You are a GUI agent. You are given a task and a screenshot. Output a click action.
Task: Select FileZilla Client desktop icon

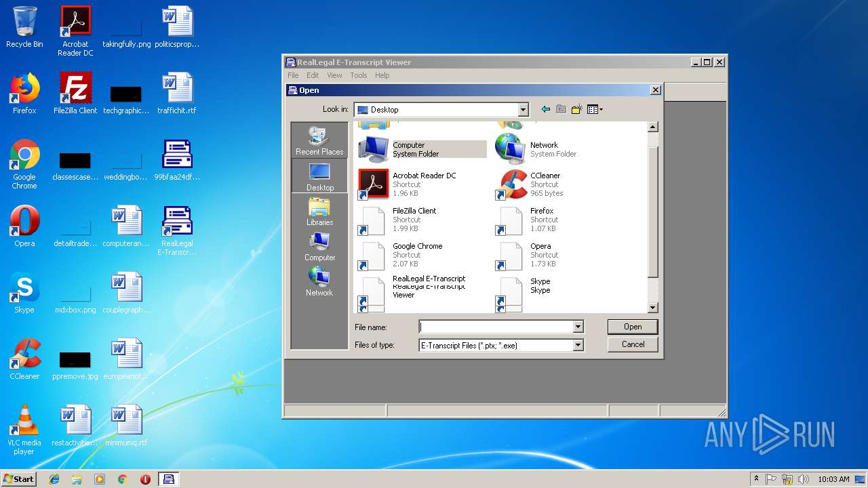pyautogui.click(x=75, y=94)
